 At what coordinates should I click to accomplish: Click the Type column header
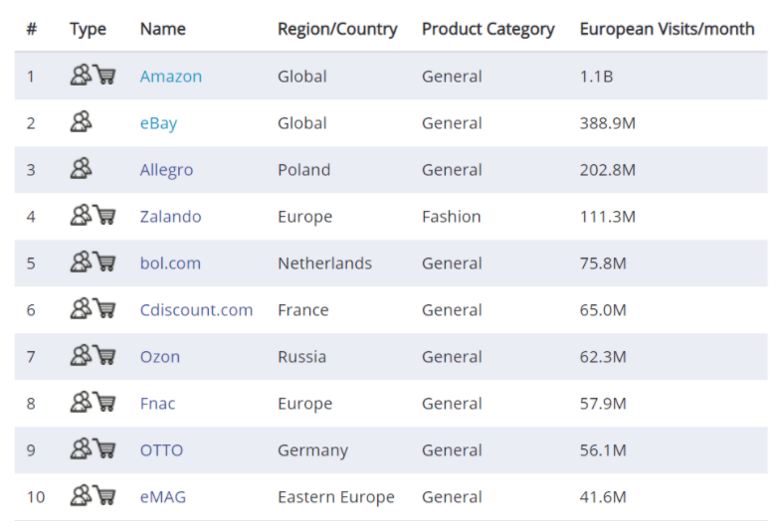click(x=88, y=29)
